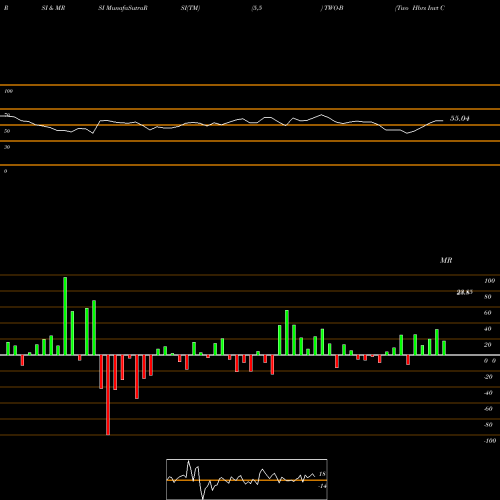This screenshot has height=500, width=500.
Task: Click the '-14' label in mini chart
Action: point(322,486)
